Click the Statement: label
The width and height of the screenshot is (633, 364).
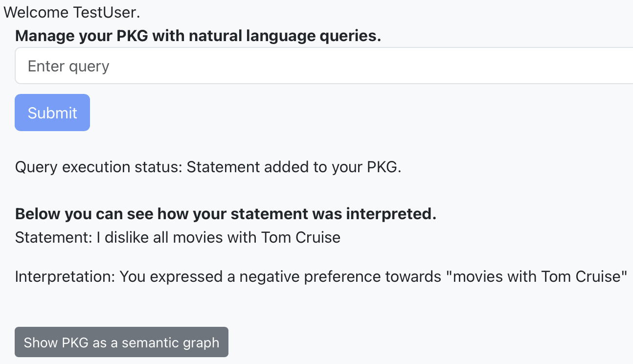(x=54, y=238)
